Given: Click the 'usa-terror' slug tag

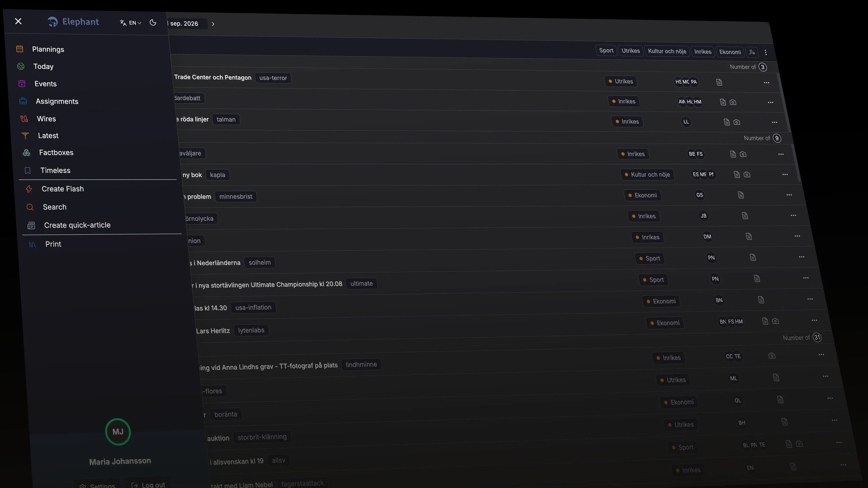Looking at the screenshot, I should tap(273, 78).
